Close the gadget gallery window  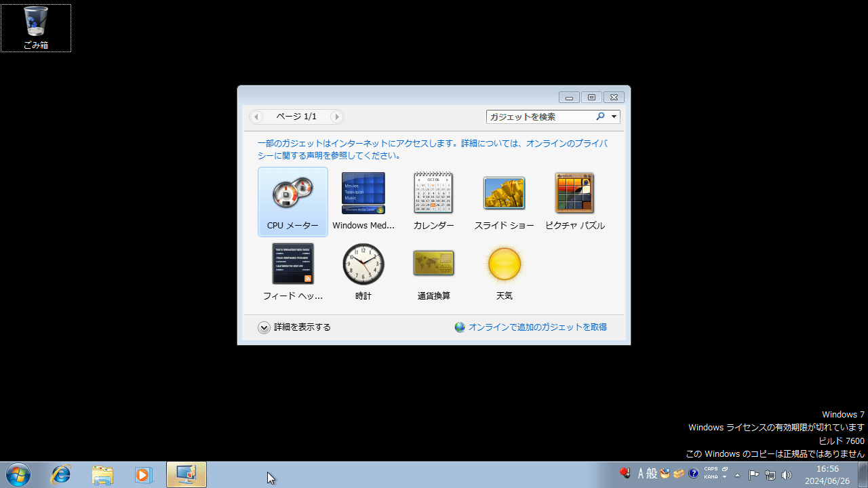pos(614,98)
